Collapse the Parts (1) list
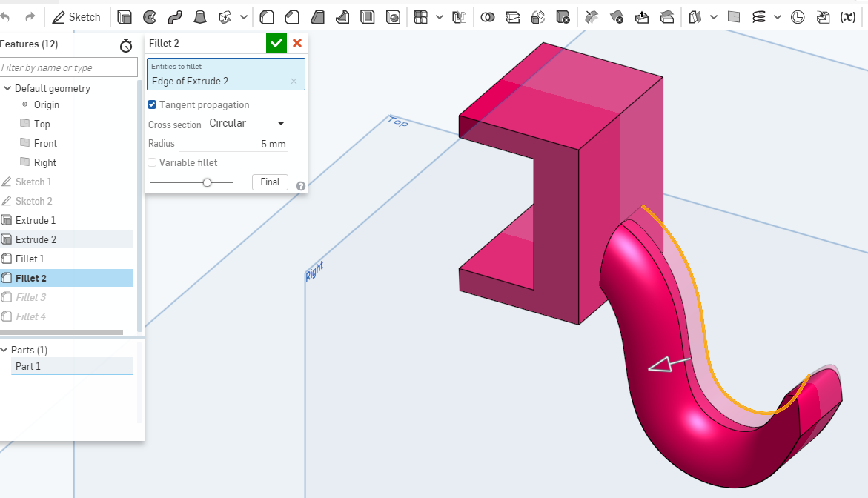Image resolution: width=868 pixels, height=498 pixels. pyautogui.click(x=4, y=350)
